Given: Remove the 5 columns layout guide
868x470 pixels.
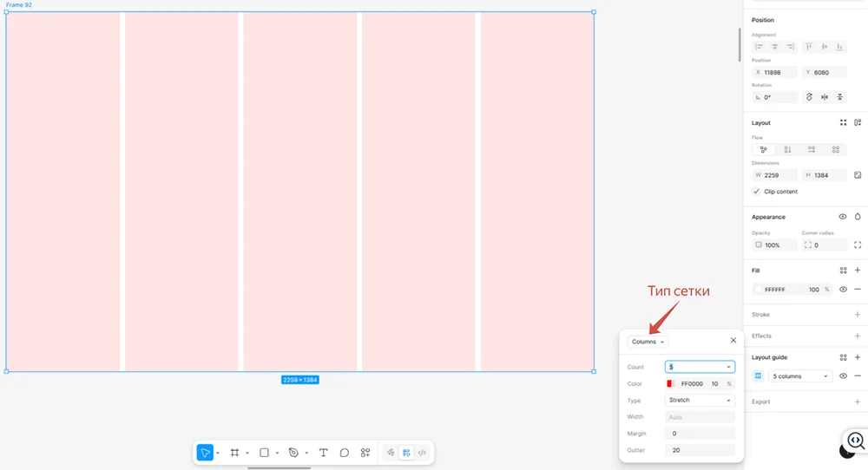Looking at the screenshot, I should [x=858, y=376].
